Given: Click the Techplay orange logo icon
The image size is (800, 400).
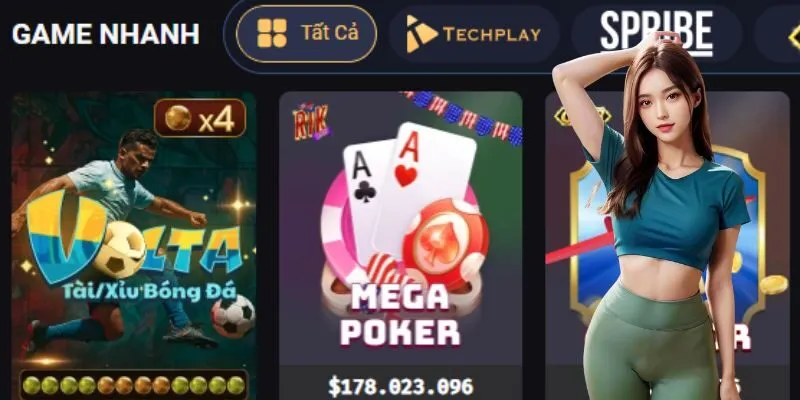Looking at the screenshot, I should pyautogui.click(x=421, y=34).
